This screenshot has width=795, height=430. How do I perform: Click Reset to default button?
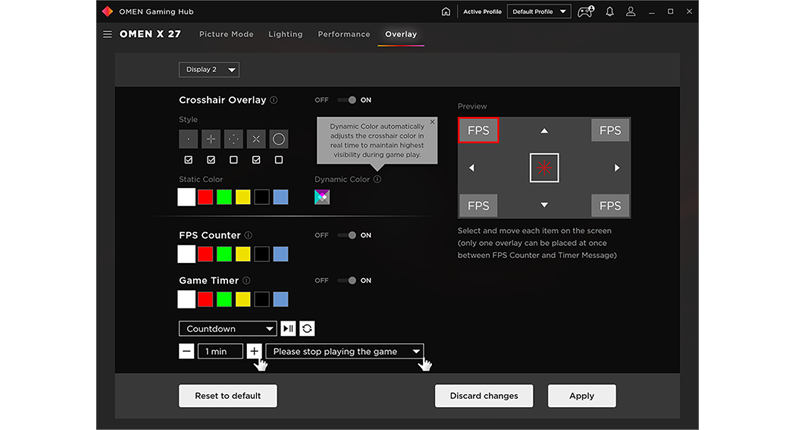tap(228, 396)
